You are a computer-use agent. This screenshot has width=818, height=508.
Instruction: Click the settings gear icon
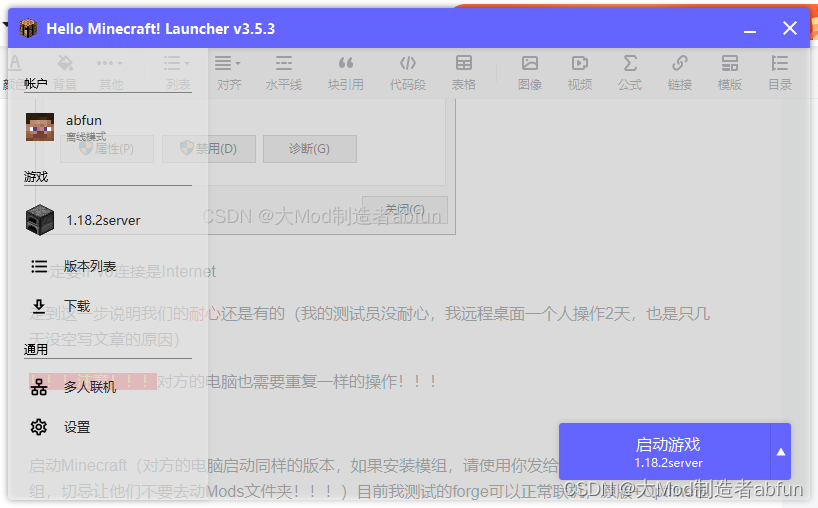click(39, 427)
